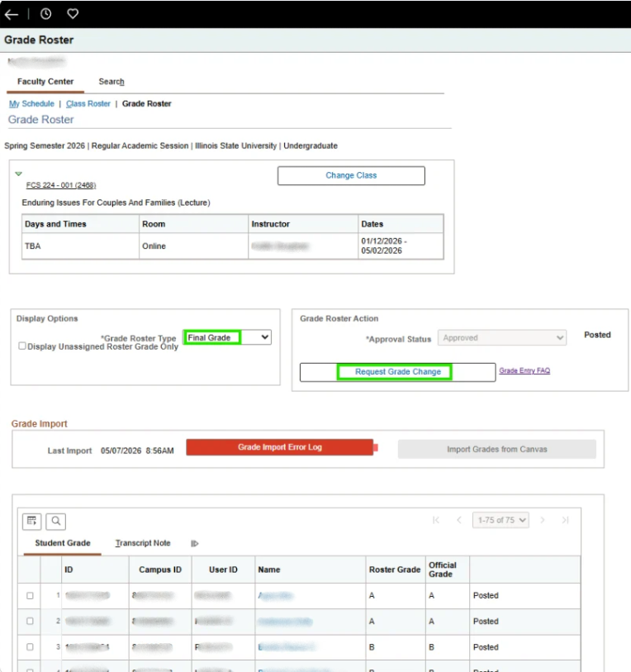Screen dimensions: 631x672
Task: Click the Online room cell
Action: point(193,246)
